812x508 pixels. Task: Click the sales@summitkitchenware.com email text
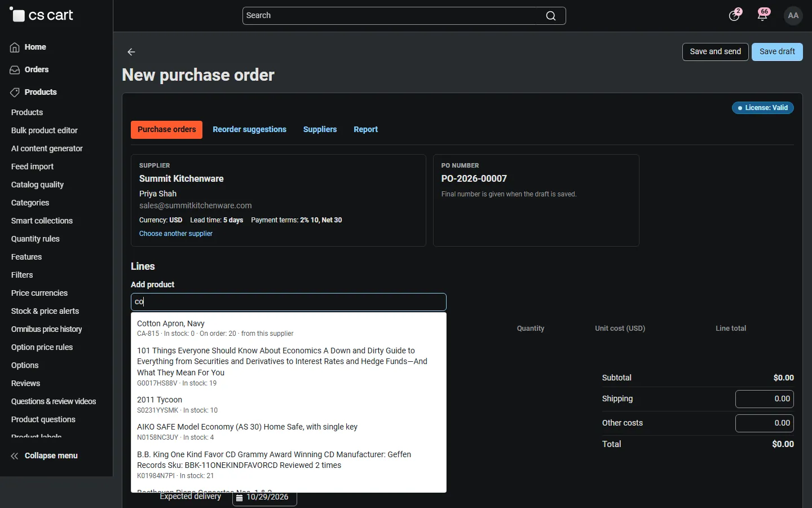point(196,206)
